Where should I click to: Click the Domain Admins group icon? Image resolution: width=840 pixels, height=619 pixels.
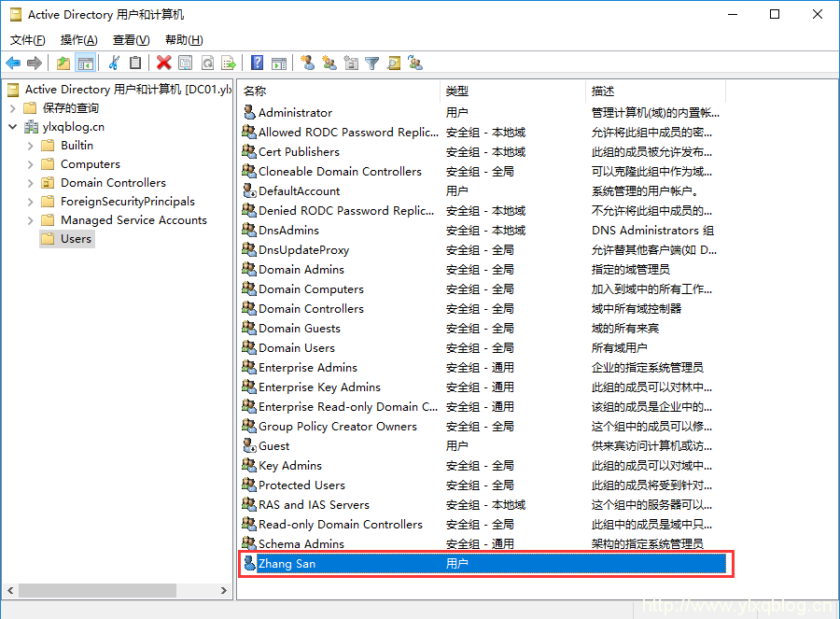pos(249,269)
